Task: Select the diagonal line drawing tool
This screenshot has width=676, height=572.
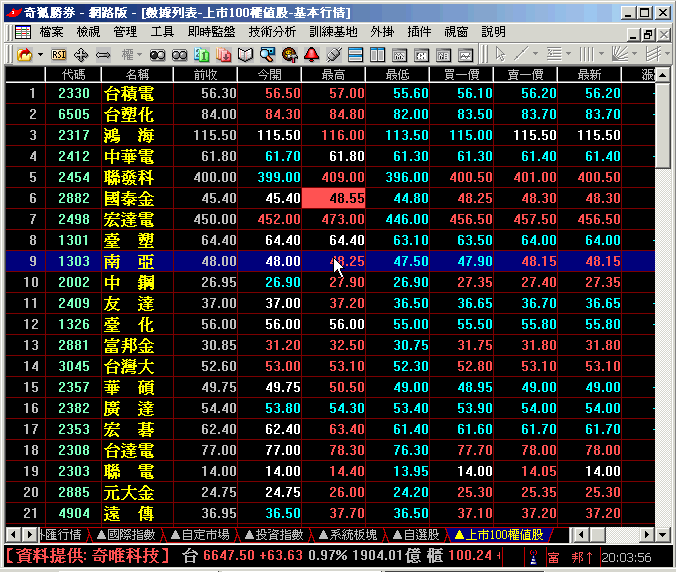Action: click(x=521, y=54)
